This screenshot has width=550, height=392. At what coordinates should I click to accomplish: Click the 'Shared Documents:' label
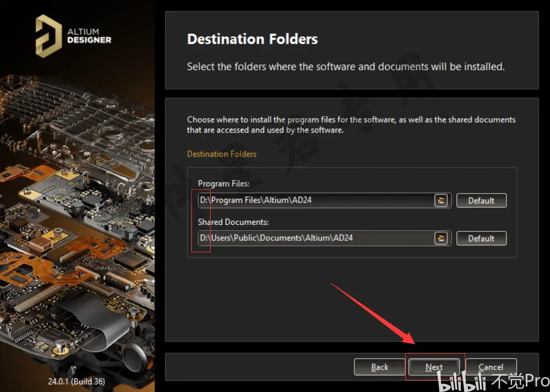(233, 222)
